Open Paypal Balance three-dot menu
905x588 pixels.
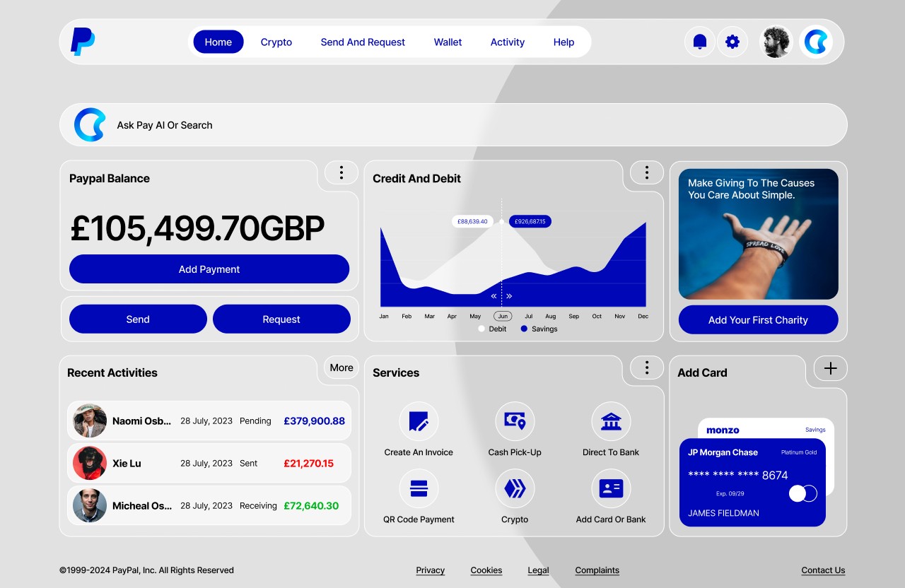tap(341, 172)
